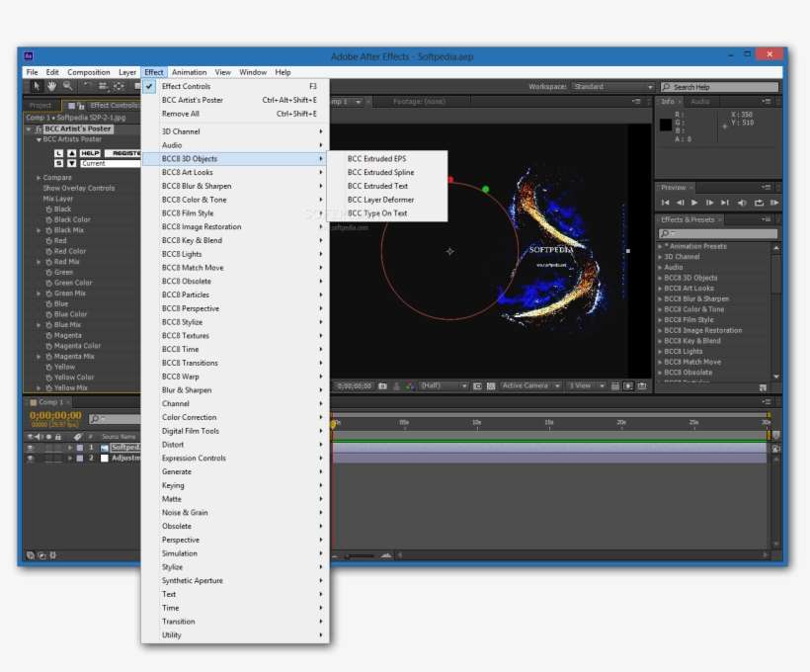Toggle the transparency grid icon
The image size is (810, 672).
491,386
